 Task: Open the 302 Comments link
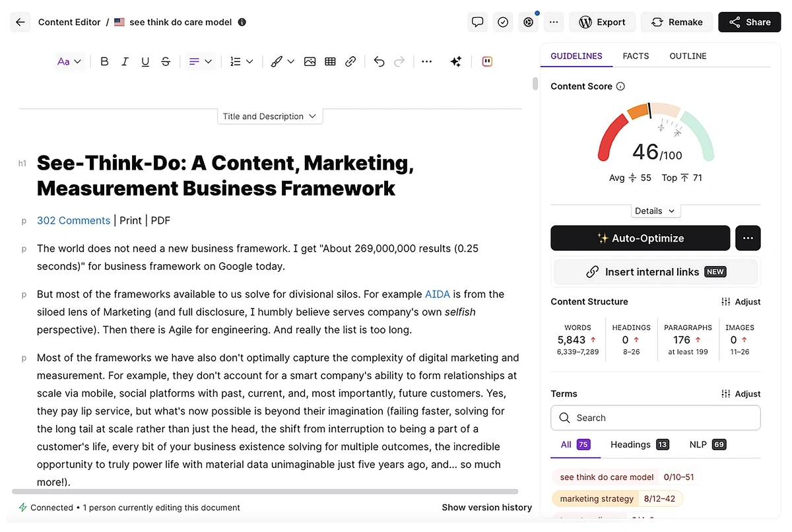click(x=73, y=220)
